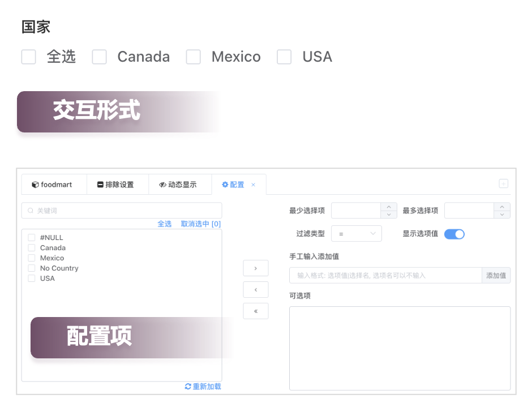Move selected items right with > button
Image resolution: width=532 pixels, height=411 pixels.
coord(256,268)
